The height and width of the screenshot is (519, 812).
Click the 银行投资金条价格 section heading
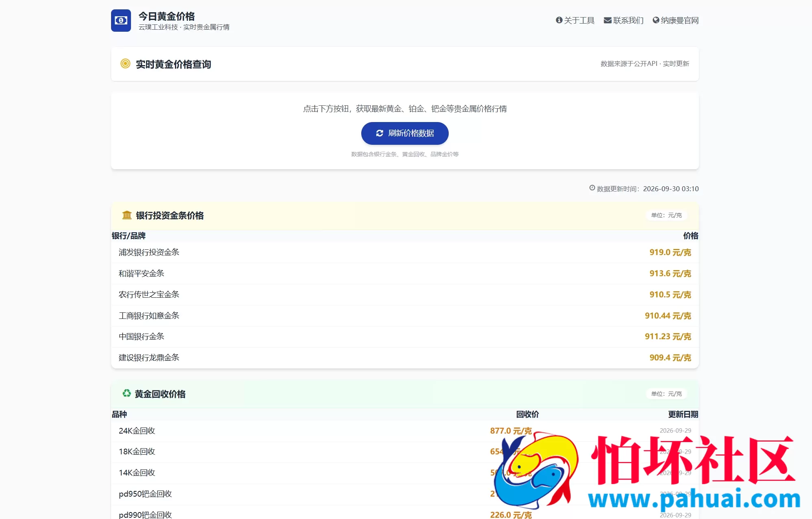coord(170,216)
